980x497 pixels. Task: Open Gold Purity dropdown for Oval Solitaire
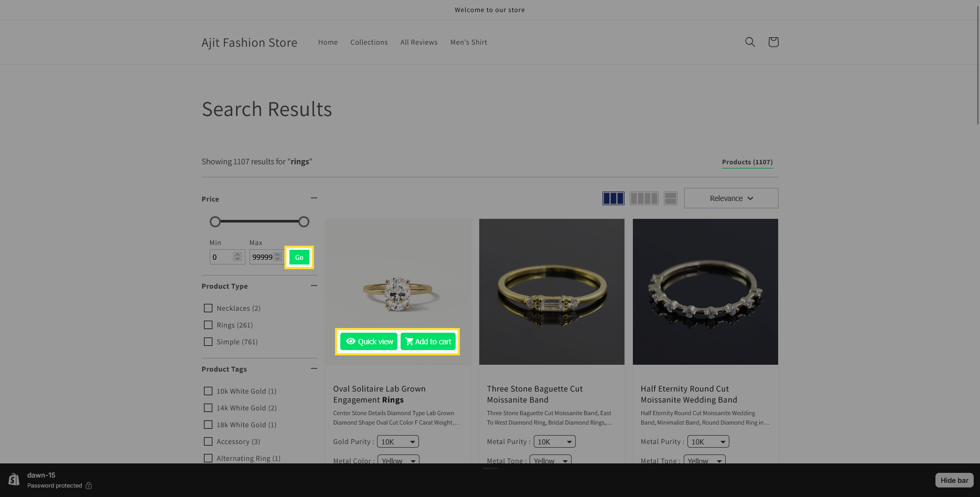point(398,442)
